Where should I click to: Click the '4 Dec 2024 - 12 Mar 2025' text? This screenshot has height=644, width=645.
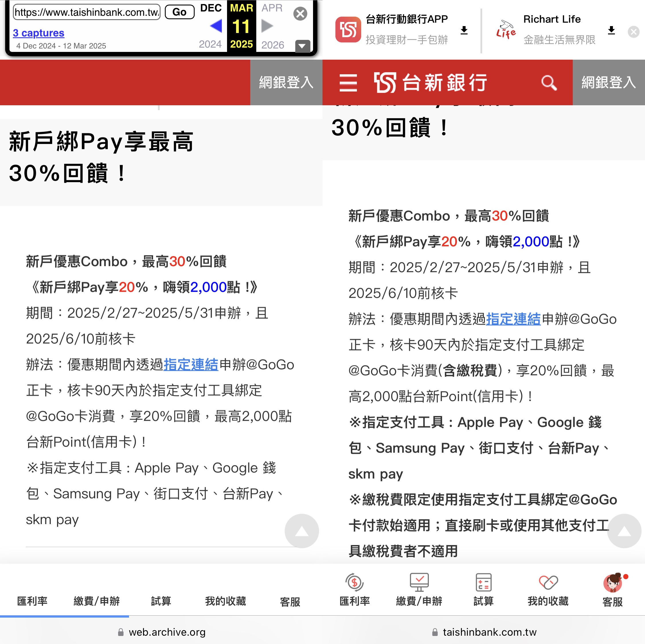pos(61,46)
